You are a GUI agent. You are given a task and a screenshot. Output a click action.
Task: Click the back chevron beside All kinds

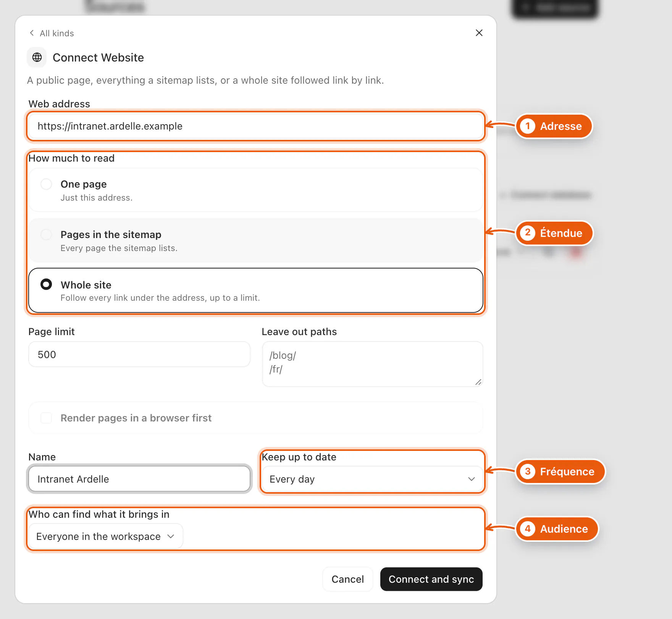[32, 33]
